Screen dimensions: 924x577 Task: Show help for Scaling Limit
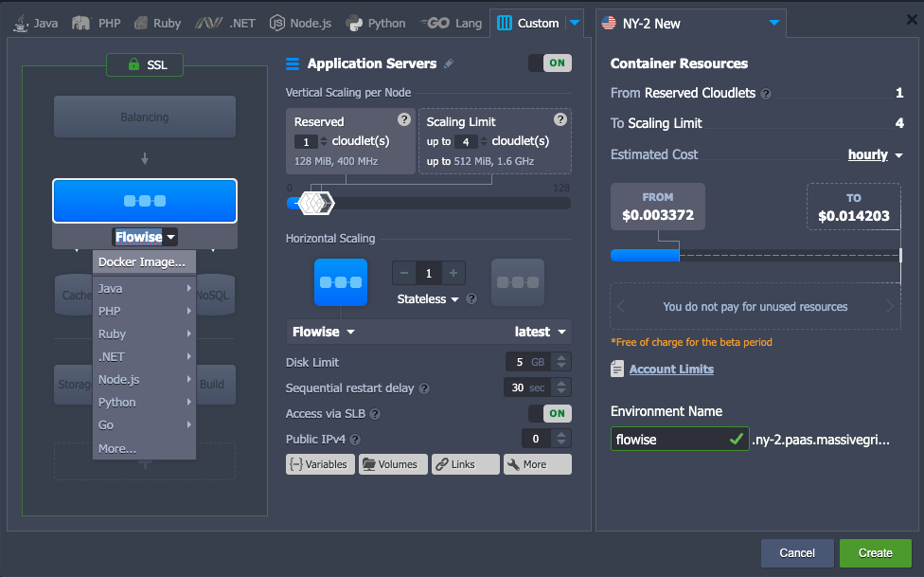(560, 119)
